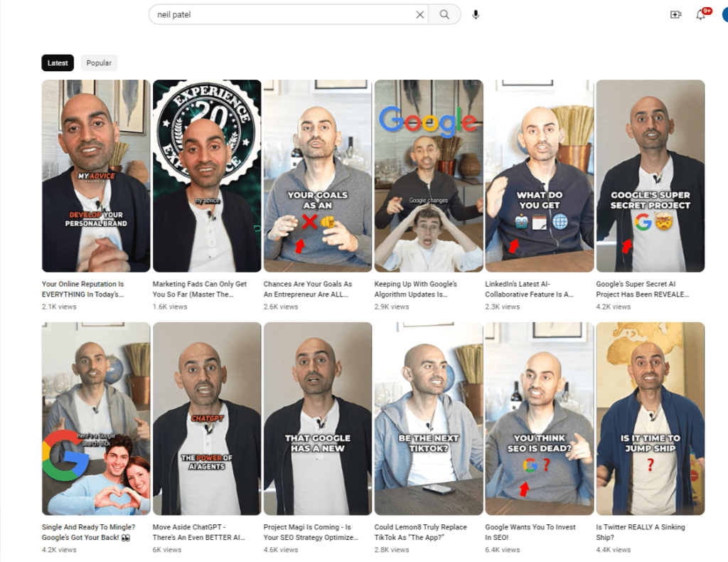Click title 'Google Wants You To Invest In SEO!'
The image size is (728, 562).
pos(530,532)
